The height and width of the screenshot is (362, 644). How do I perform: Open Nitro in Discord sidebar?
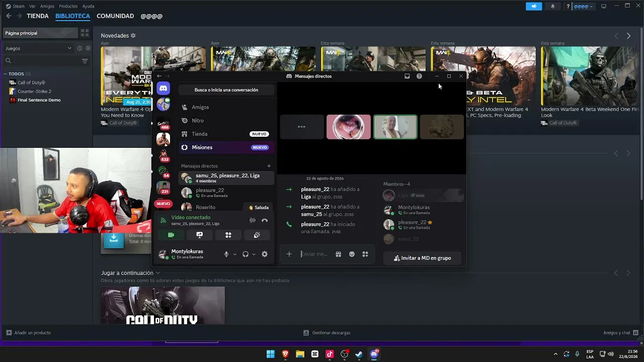coord(225,121)
